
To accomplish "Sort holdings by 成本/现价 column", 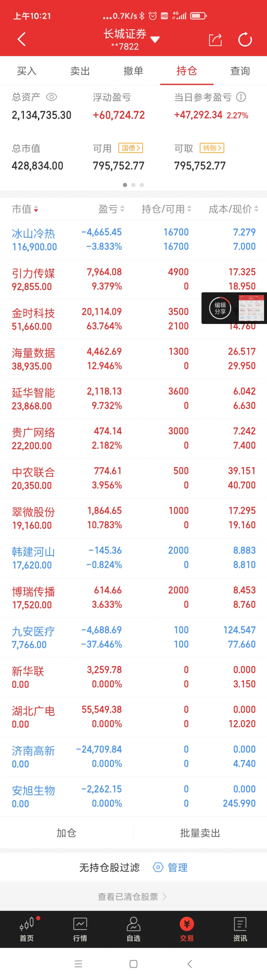I will 233,209.
